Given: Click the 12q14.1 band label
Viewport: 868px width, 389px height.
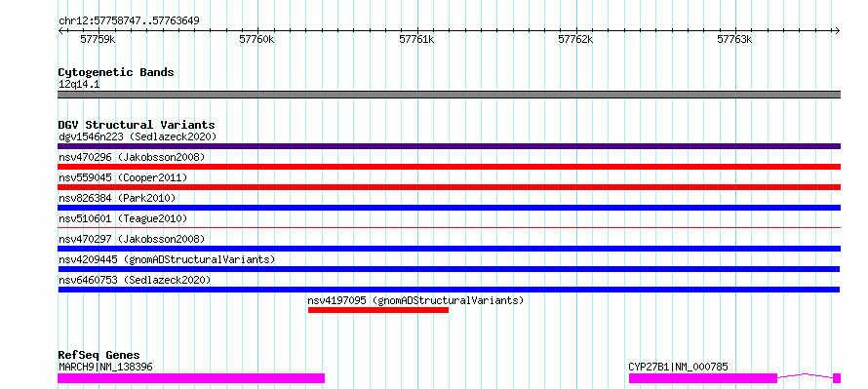Looking at the screenshot, I should pyautogui.click(x=79, y=84).
